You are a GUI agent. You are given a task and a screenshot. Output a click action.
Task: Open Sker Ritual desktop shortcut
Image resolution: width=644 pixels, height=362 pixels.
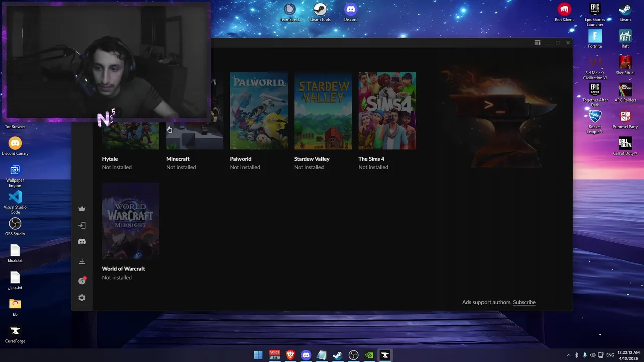[x=625, y=65]
